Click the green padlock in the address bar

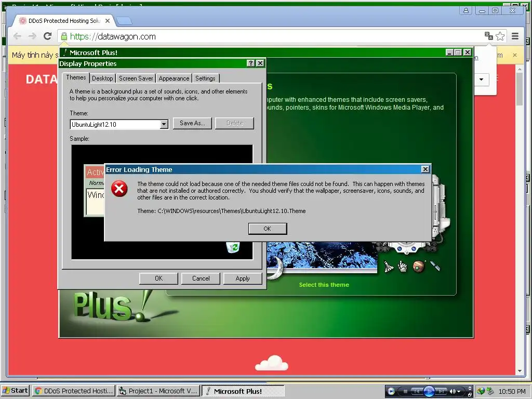point(64,36)
